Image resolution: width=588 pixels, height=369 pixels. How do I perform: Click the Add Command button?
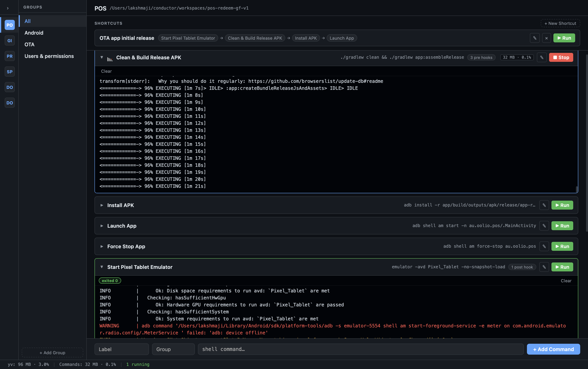coord(553,349)
